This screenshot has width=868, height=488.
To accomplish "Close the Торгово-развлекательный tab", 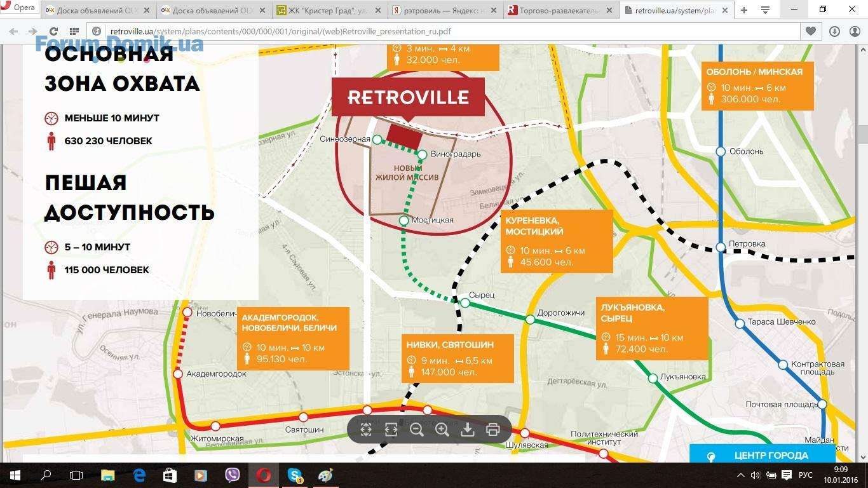I will [609, 10].
